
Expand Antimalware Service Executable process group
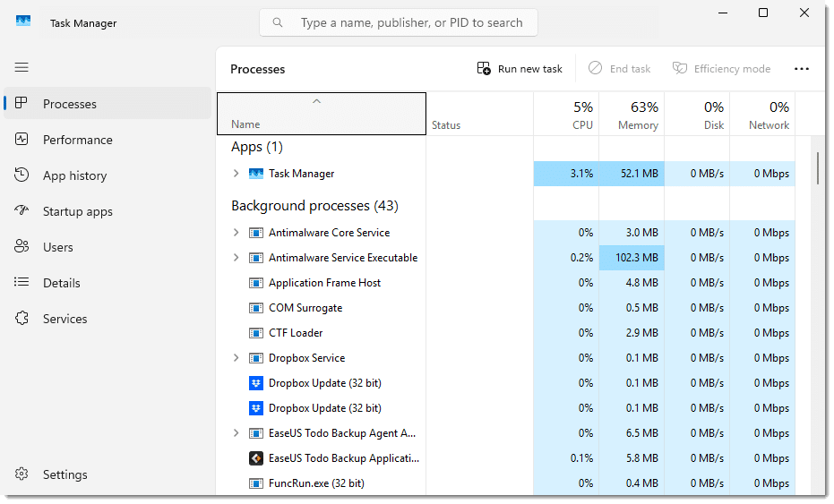coord(236,257)
